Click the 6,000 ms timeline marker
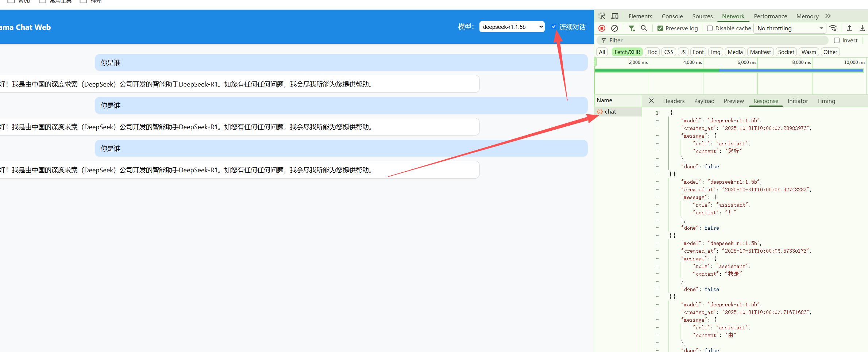This screenshot has height=352, width=868. (x=747, y=62)
